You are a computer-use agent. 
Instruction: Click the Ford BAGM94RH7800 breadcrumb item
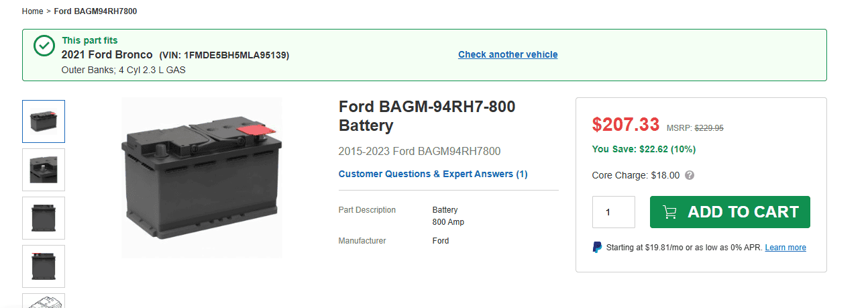pyautogui.click(x=95, y=11)
